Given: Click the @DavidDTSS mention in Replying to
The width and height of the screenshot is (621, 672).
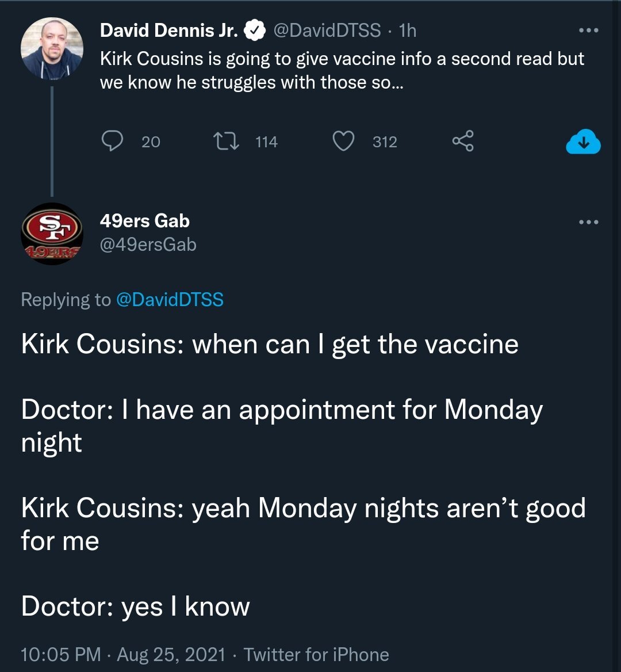Looking at the screenshot, I should [170, 300].
